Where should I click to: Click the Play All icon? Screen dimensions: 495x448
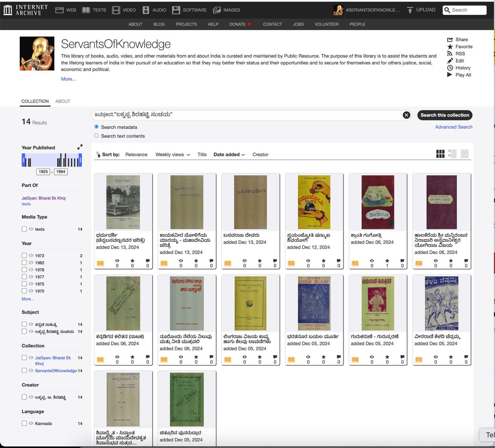point(450,75)
